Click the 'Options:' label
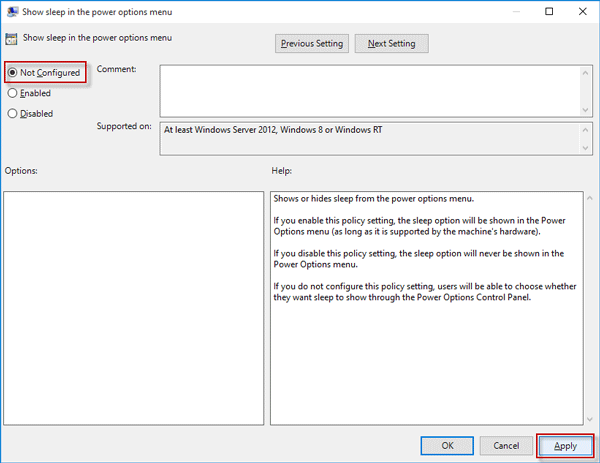This screenshot has width=600, height=463. 21,171
